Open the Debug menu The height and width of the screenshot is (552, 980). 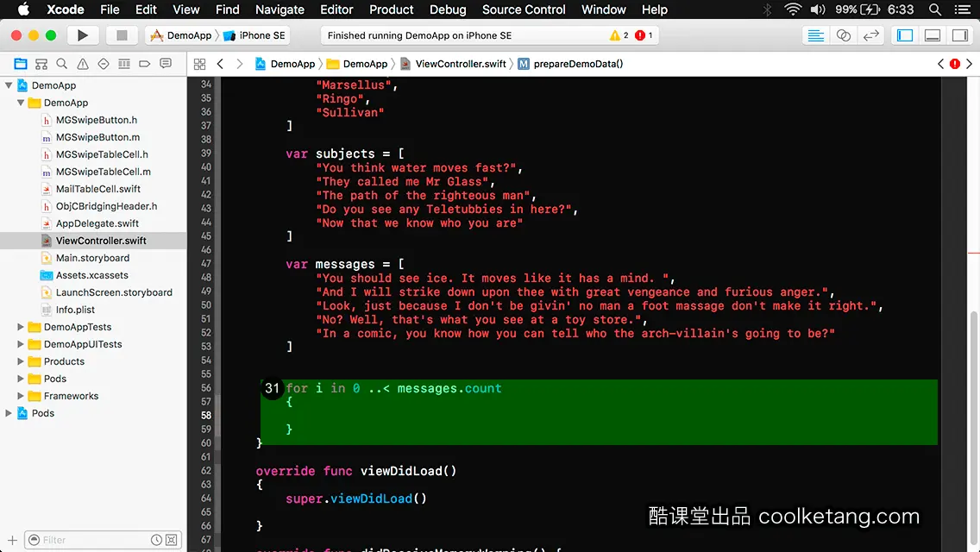click(x=448, y=9)
